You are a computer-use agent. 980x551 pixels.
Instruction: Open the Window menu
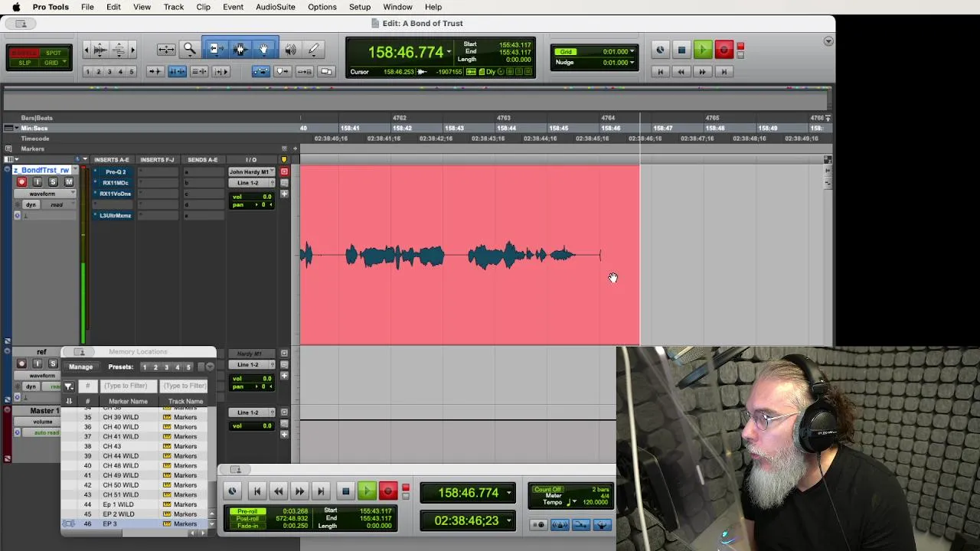[397, 7]
